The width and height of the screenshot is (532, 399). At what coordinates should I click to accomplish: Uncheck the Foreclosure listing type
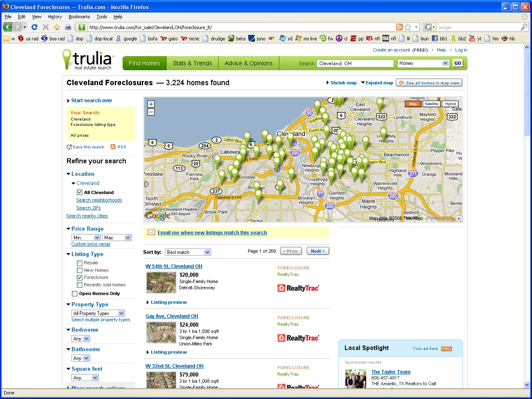click(x=79, y=278)
